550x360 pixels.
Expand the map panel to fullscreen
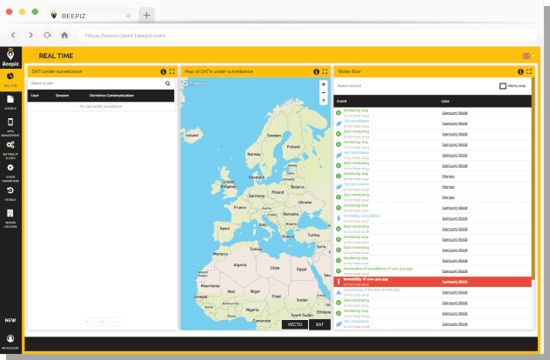click(x=325, y=72)
